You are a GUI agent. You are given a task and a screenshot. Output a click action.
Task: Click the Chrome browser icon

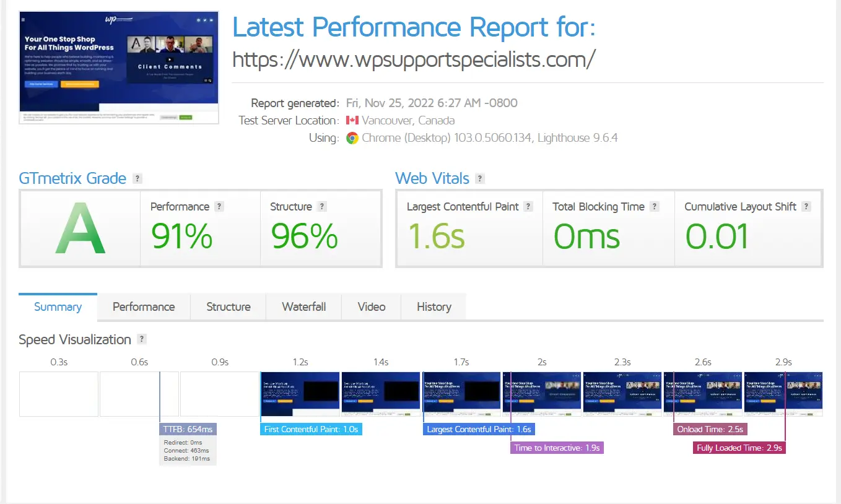pyautogui.click(x=352, y=138)
